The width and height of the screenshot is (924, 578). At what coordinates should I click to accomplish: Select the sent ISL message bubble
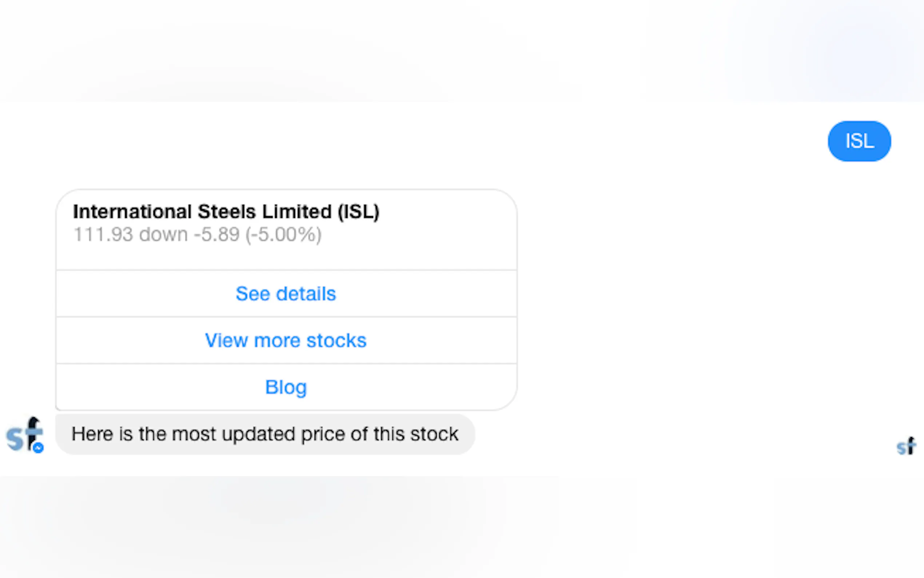859,141
